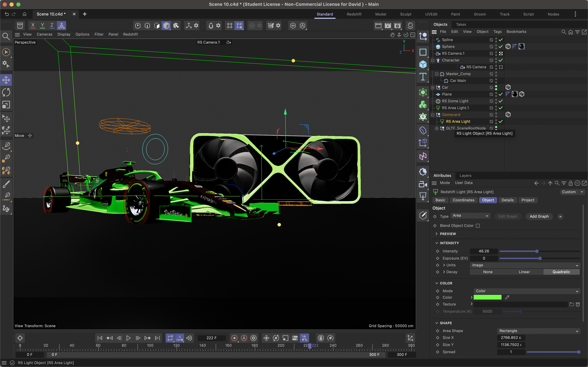588x367 pixels.
Task: Click the Intensity slider handle
Action: pyautogui.click(x=537, y=251)
